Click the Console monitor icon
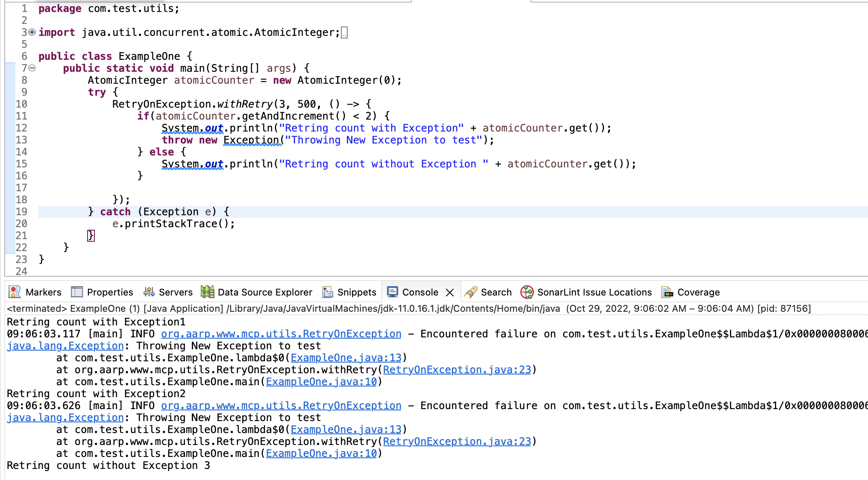 point(393,292)
